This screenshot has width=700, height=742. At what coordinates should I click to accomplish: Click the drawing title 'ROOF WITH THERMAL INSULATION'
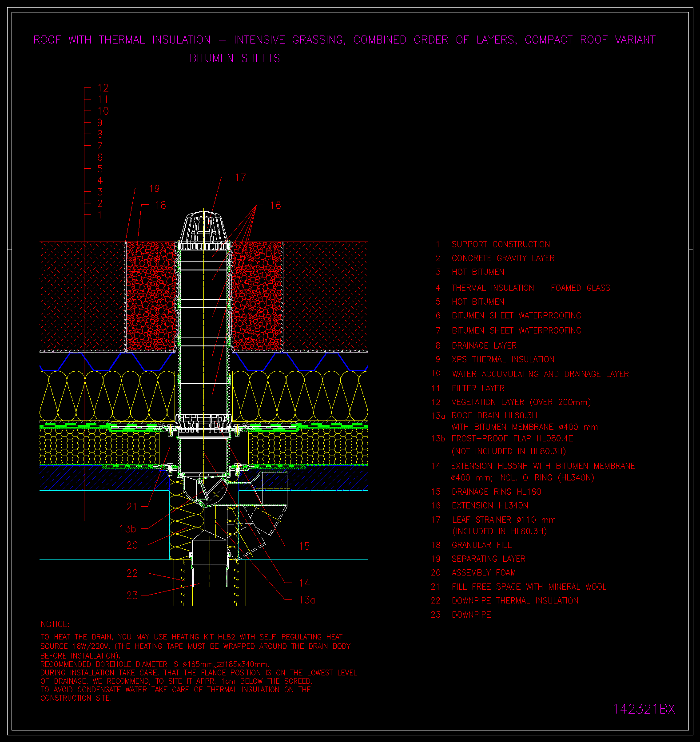(x=122, y=40)
